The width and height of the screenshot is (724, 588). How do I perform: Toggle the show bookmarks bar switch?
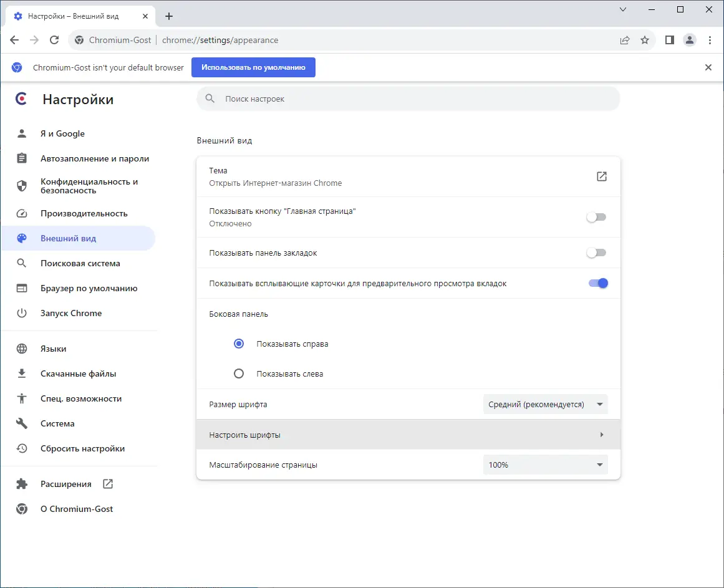pyautogui.click(x=596, y=253)
